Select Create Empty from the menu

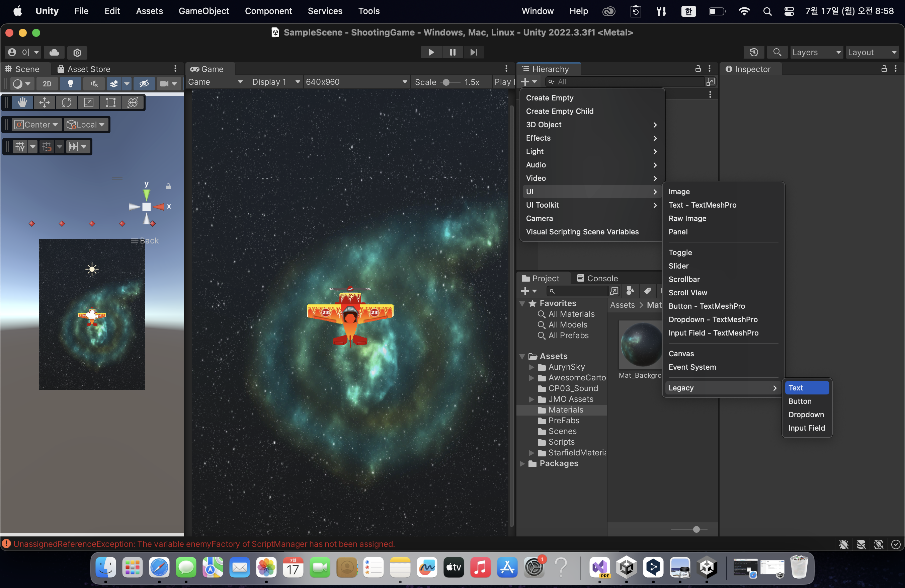(550, 98)
